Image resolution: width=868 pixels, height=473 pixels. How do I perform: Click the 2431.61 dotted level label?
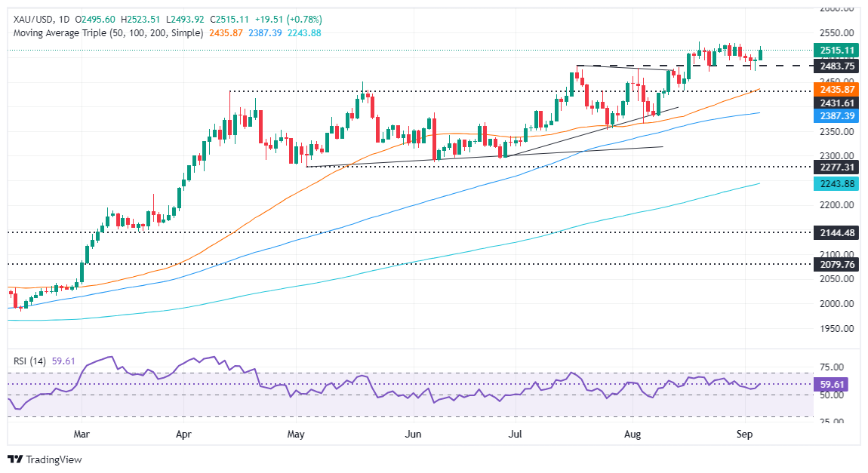839,103
